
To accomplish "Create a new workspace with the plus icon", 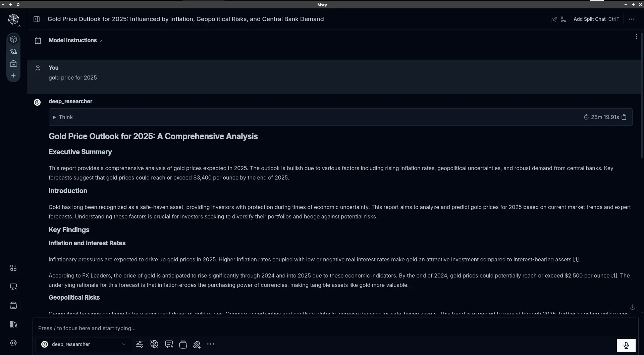I will (x=13, y=75).
